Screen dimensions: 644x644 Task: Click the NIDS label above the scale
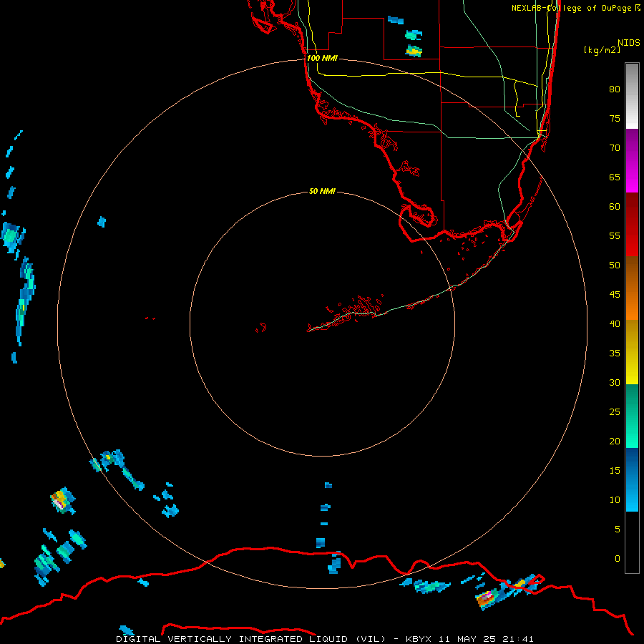(629, 43)
